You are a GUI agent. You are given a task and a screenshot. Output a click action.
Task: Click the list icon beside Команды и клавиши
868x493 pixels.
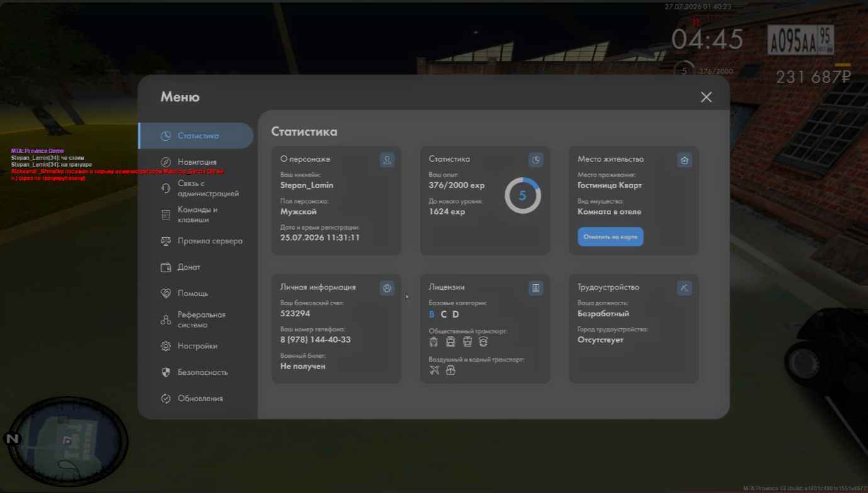(x=166, y=215)
